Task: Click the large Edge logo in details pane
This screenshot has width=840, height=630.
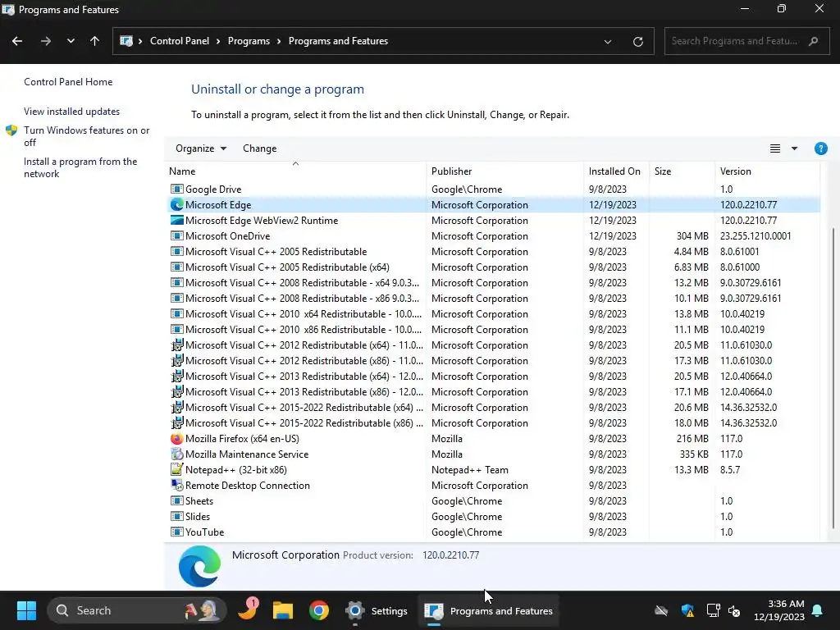Action: click(200, 566)
